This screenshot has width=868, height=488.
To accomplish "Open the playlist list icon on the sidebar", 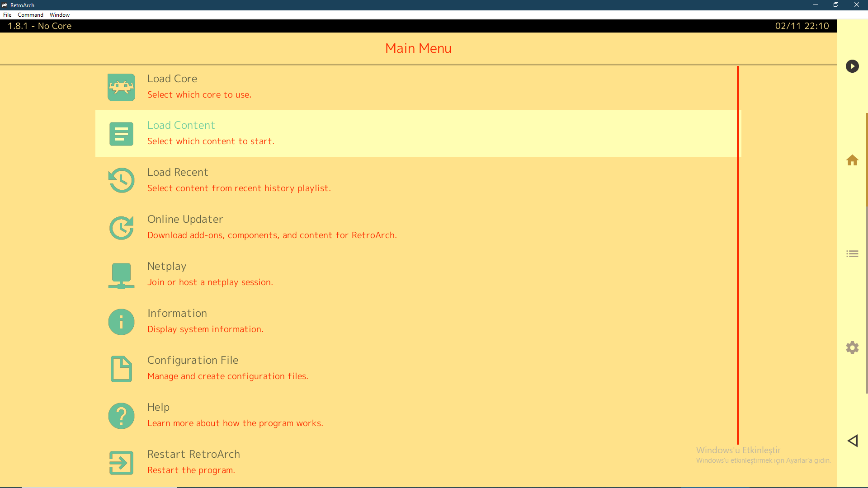I will [x=853, y=253].
